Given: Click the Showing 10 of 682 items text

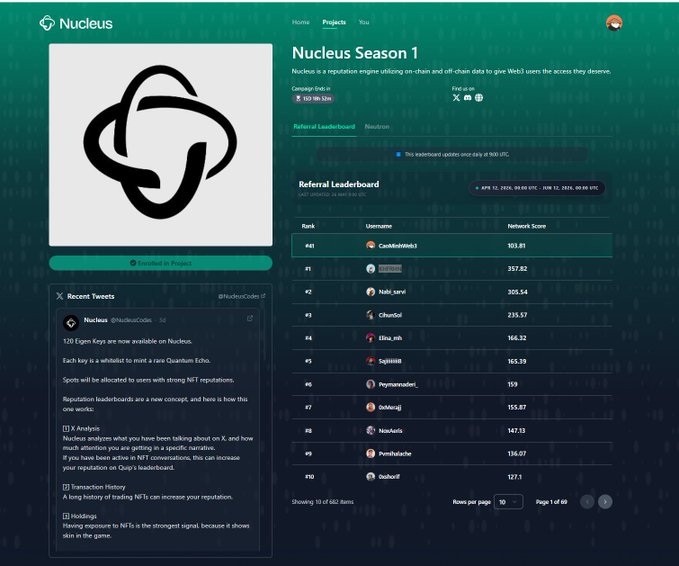Looking at the screenshot, I should (323, 502).
